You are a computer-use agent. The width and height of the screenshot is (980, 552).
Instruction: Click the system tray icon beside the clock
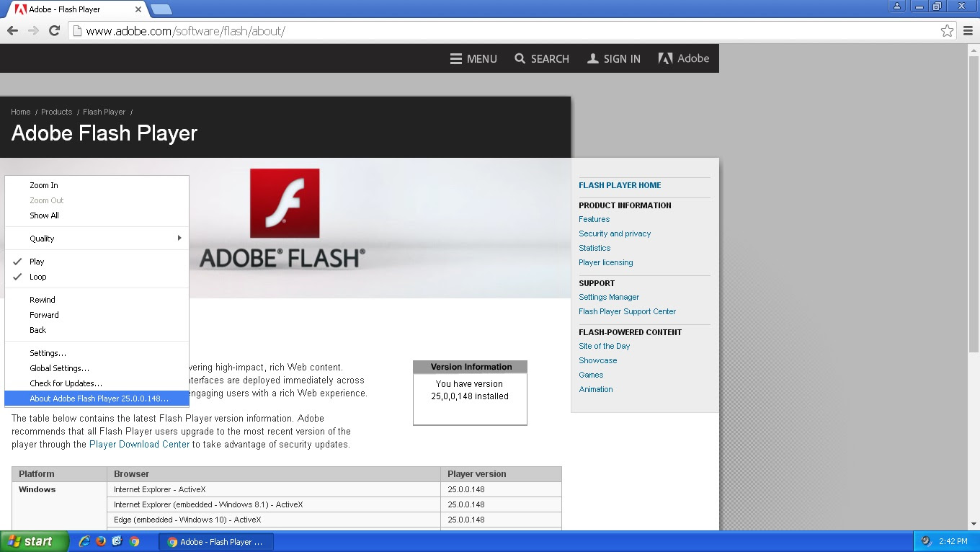(x=927, y=541)
